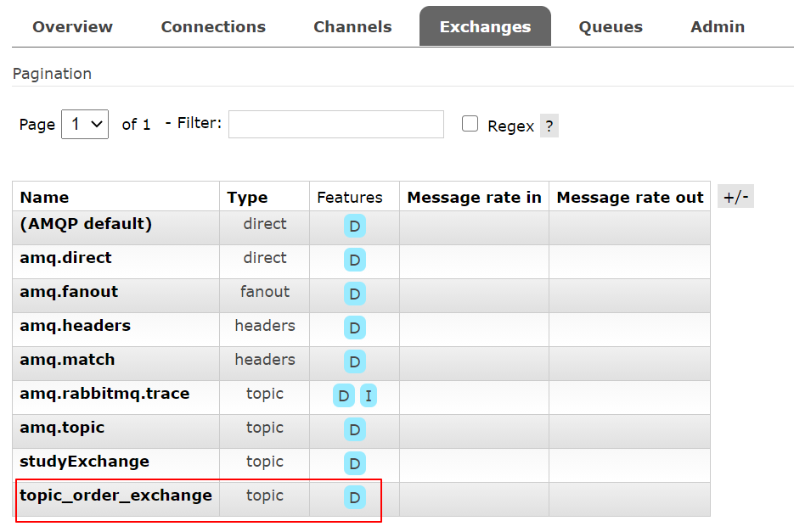Enable the Regex filter checkbox

[470, 124]
